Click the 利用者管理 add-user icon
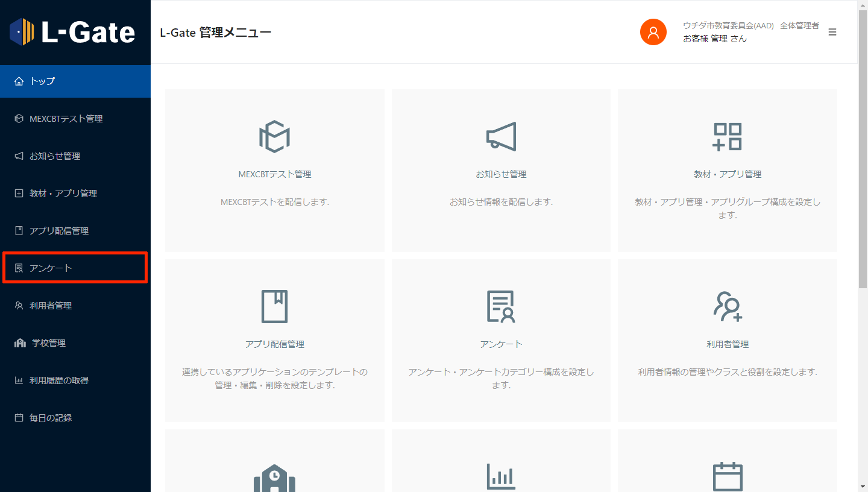This screenshot has width=868, height=492. (727, 307)
